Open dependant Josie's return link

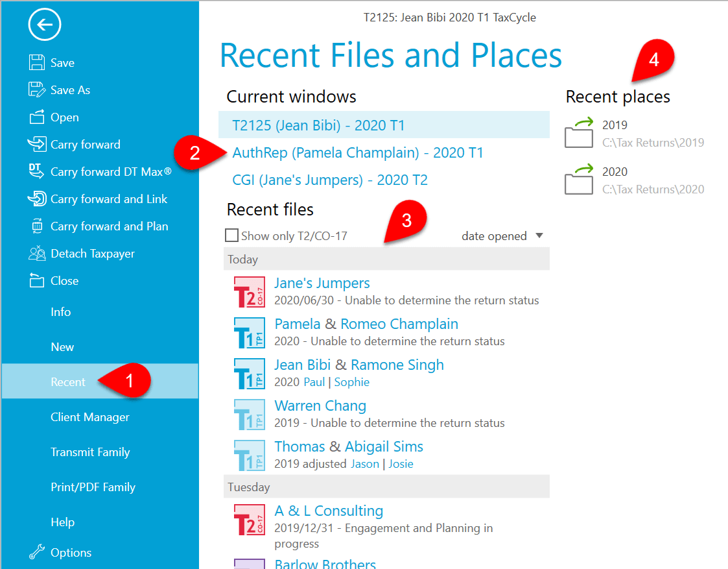click(x=401, y=463)
